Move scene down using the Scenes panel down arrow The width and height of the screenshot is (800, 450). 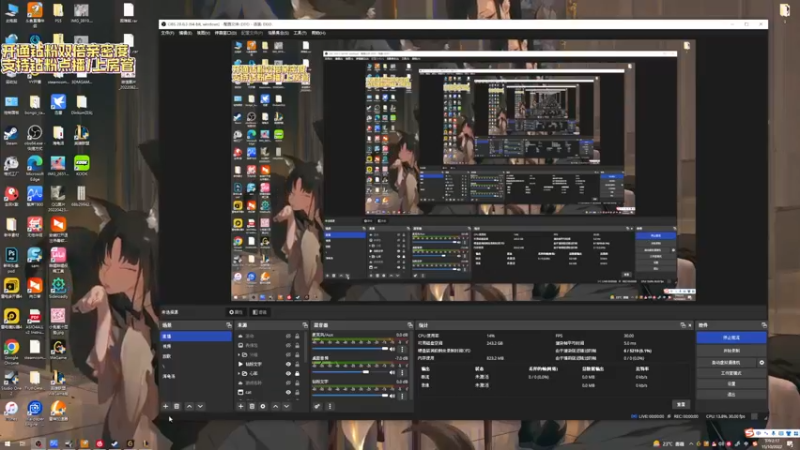200,407
